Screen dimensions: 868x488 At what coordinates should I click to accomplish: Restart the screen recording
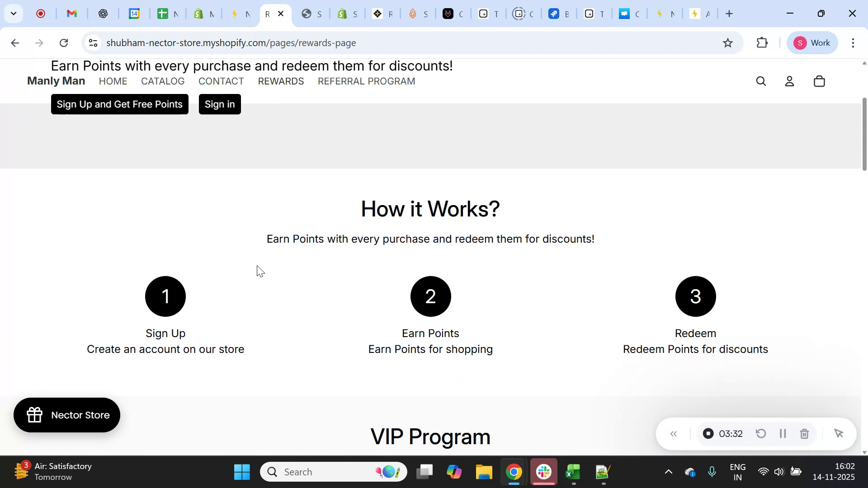[x=761, y=433]
